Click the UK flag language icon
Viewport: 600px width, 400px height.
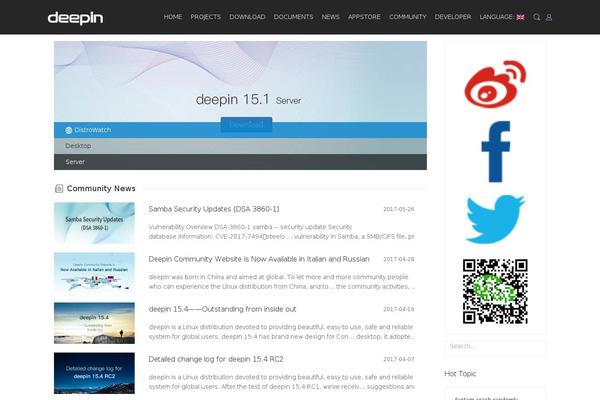(520, 17)
